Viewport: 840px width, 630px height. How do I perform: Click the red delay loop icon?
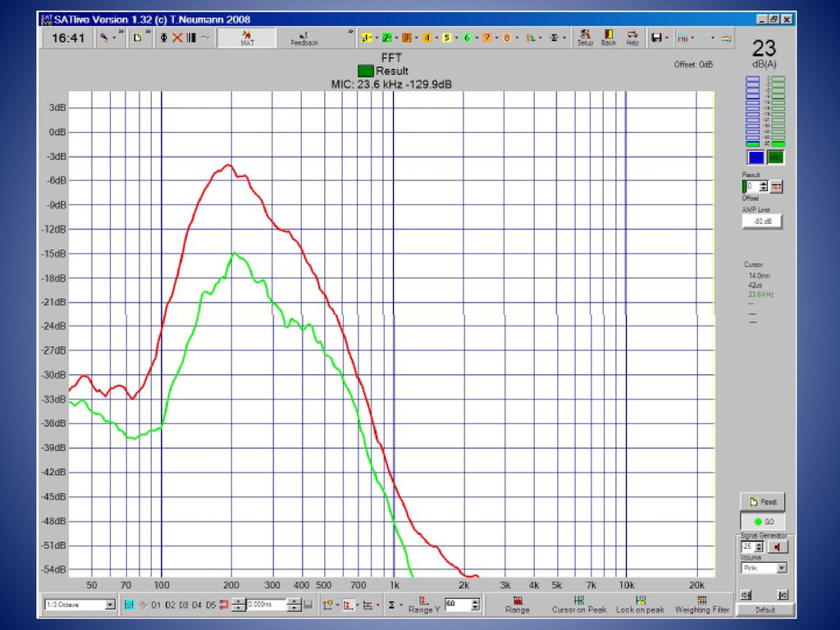[224, 605]
